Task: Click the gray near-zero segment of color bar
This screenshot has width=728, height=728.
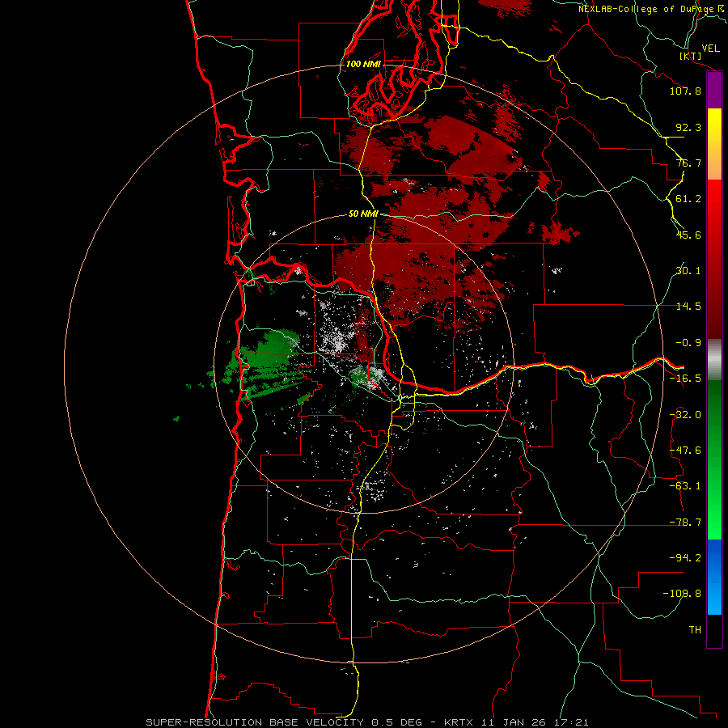Action: click(x=714, y=359)
